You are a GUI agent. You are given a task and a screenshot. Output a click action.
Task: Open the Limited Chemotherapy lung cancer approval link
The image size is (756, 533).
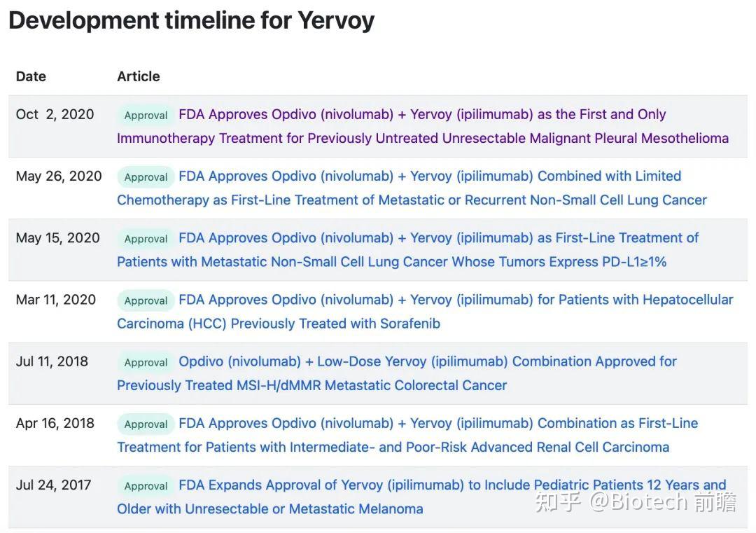[430, 176]
